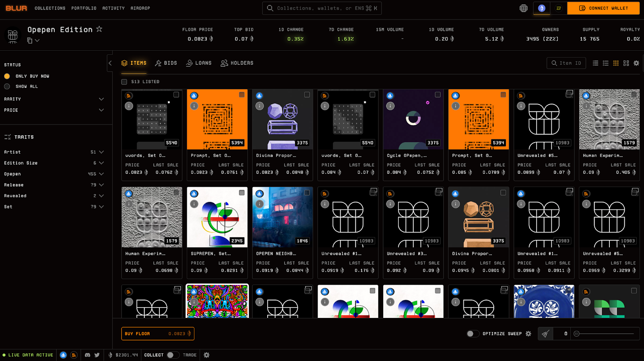Image resolution: width=644 pixels, height=361 pixels.
Task: Focus the Item ID search field
Action: [566, 63]
